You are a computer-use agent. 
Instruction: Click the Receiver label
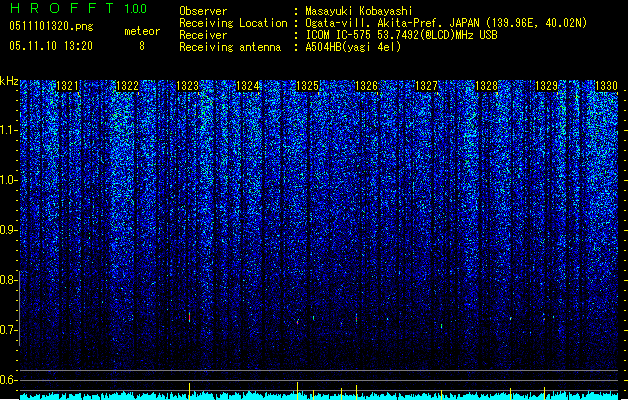203,35
